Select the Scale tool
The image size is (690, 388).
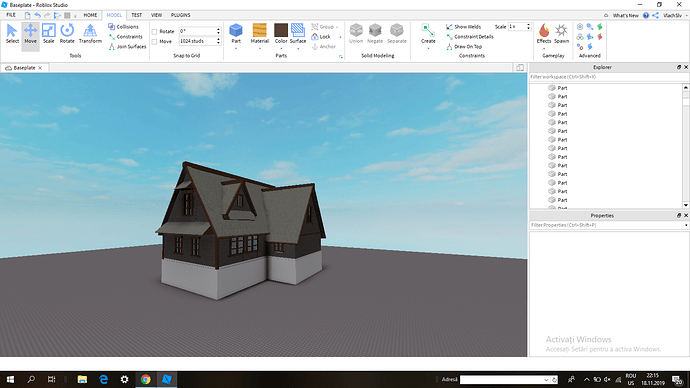(48, 34)
